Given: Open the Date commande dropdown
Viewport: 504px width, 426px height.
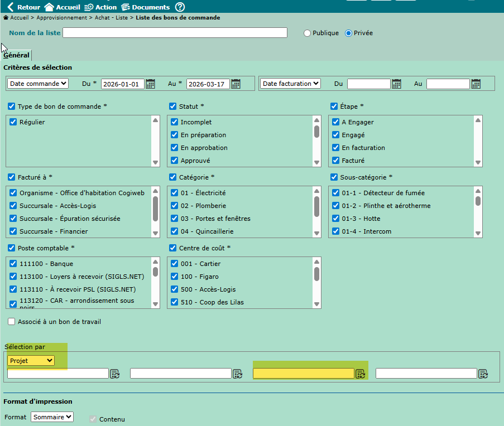Looking at the screenshot, I should (x=38, y=84).
